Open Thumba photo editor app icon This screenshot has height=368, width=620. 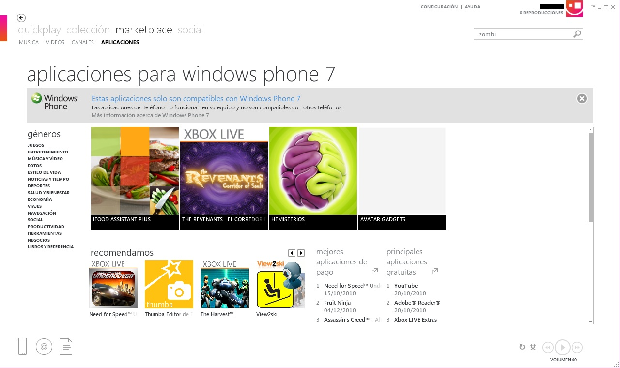[x=169, y=284]
